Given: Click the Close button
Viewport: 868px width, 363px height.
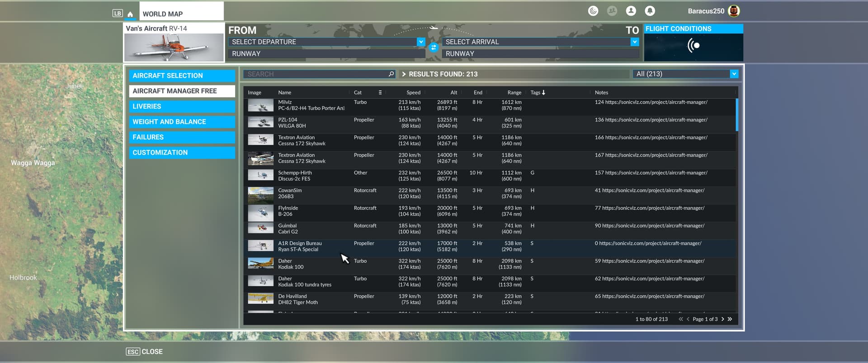Looking at the screenshot, I should 145,352.
